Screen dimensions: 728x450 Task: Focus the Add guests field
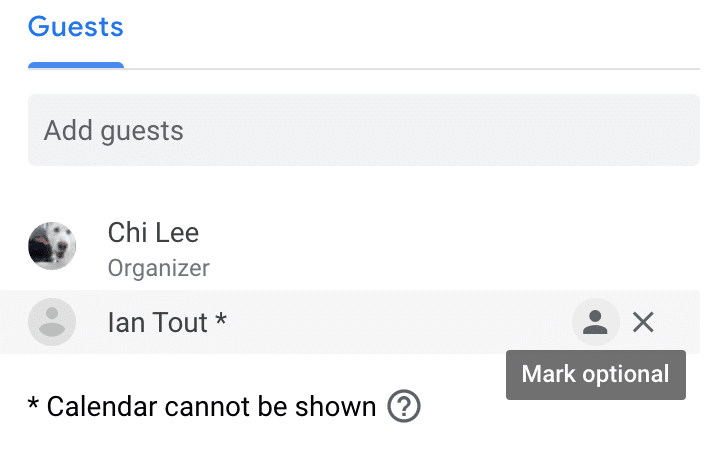tap(363, 130)
